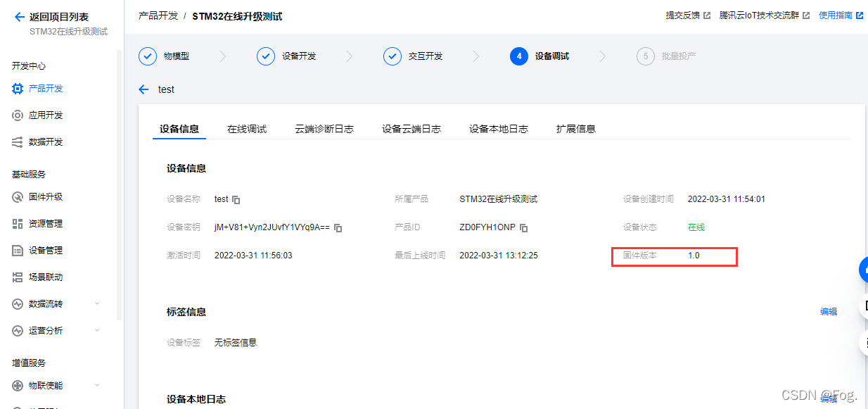Click the 所属产品 value STM32在线升级测试
This screenshot has width=868, height=409.
tap(499, 199)
